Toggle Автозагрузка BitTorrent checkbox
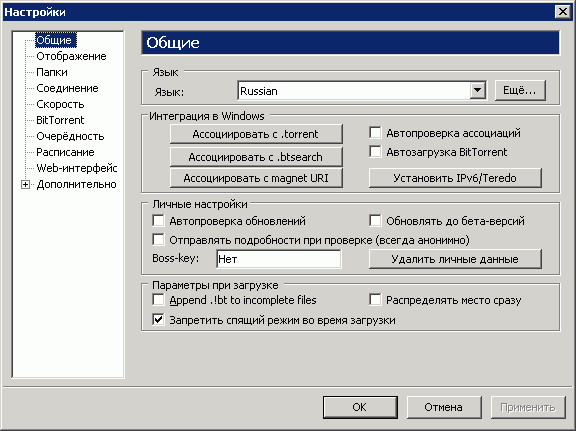 tap(375, 152)
